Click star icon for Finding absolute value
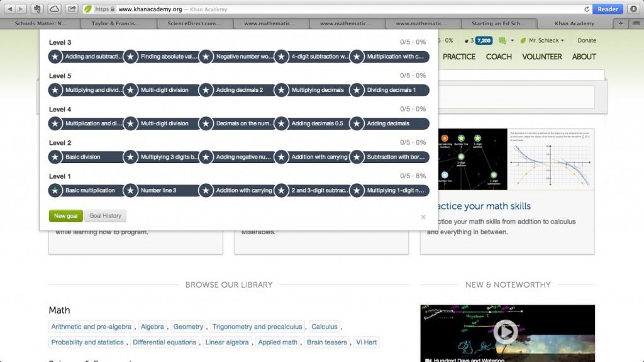644x362 pixels. [131, 57]
